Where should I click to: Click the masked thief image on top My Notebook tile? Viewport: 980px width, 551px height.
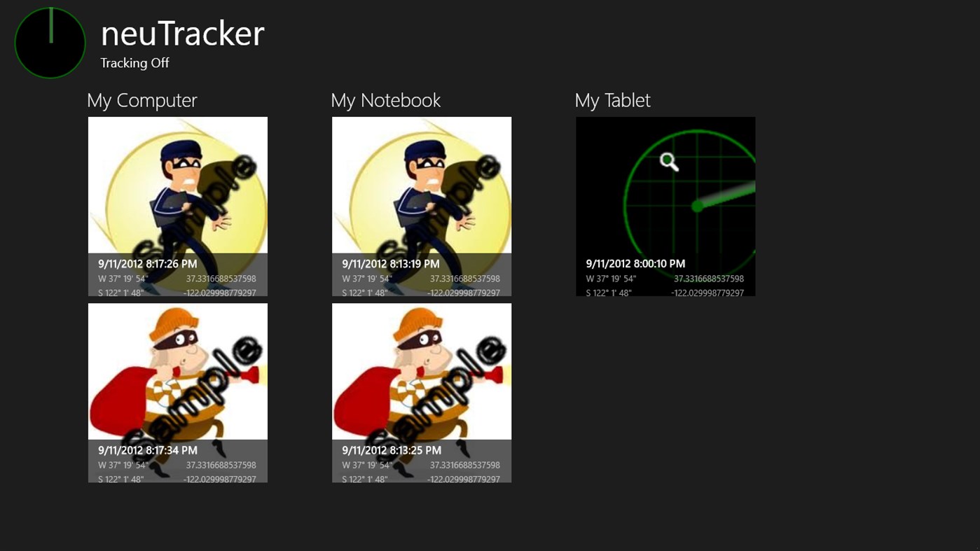pyautogui.click(x=421, y=184)
